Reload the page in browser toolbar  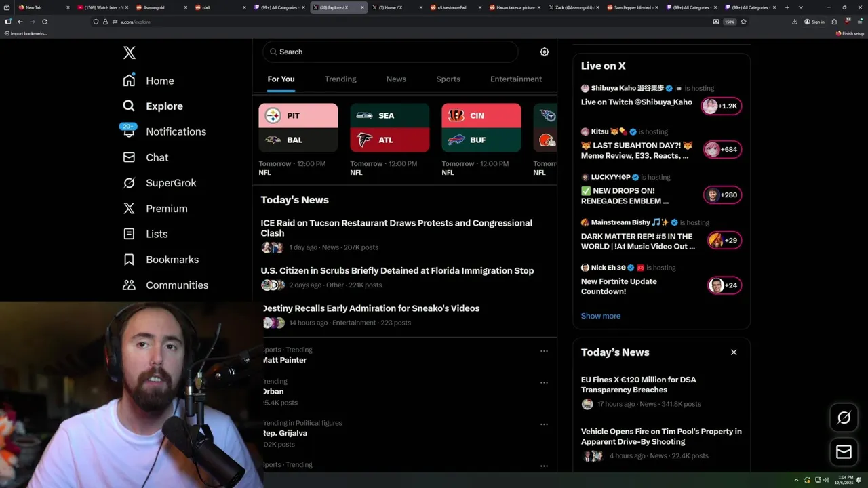point(45,22)
